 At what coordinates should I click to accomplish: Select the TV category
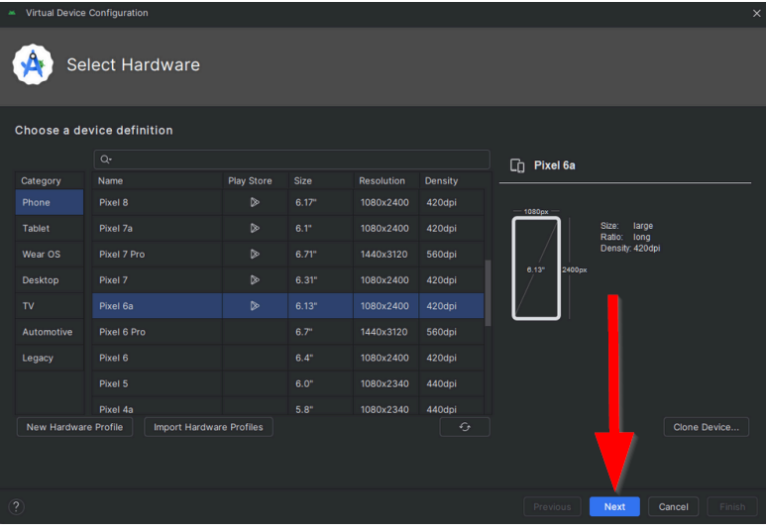point(50,306)
